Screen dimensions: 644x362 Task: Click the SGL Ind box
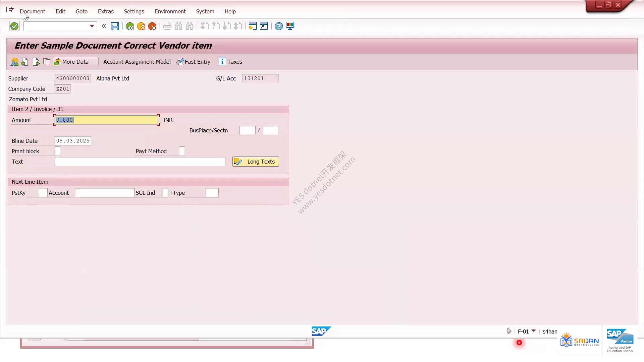click(165, 193)
